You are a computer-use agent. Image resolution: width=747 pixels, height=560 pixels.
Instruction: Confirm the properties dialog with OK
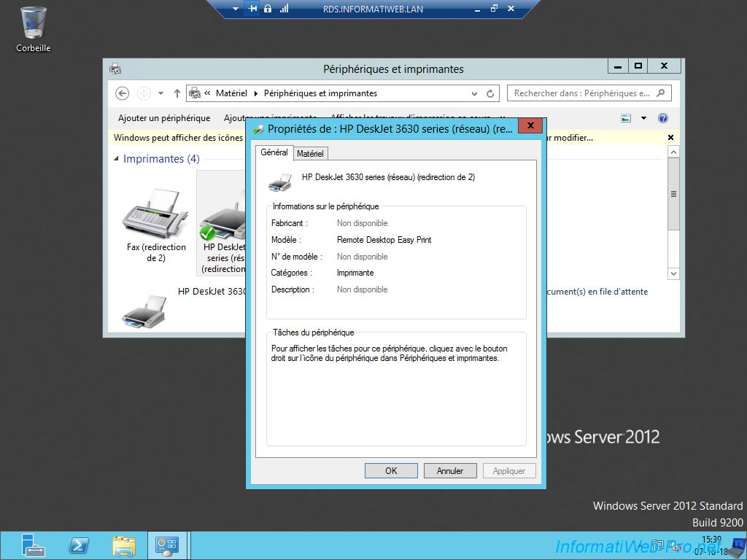click(391, 470)
